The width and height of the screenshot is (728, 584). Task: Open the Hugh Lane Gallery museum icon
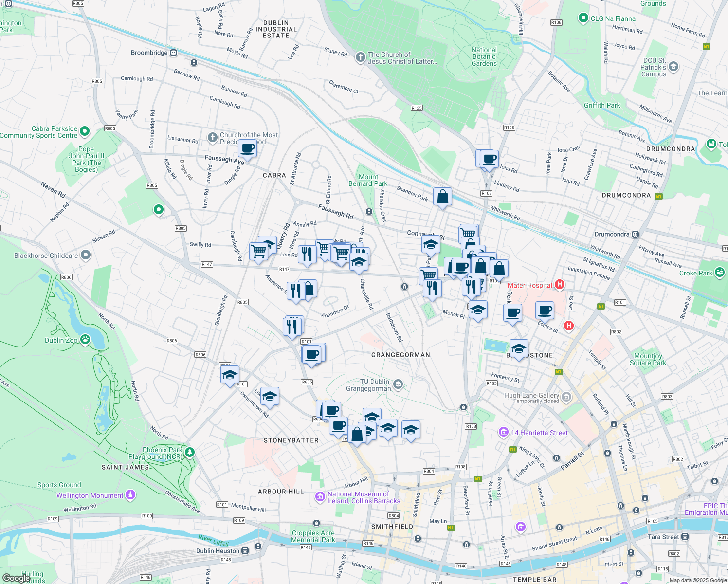coord(566,397)
